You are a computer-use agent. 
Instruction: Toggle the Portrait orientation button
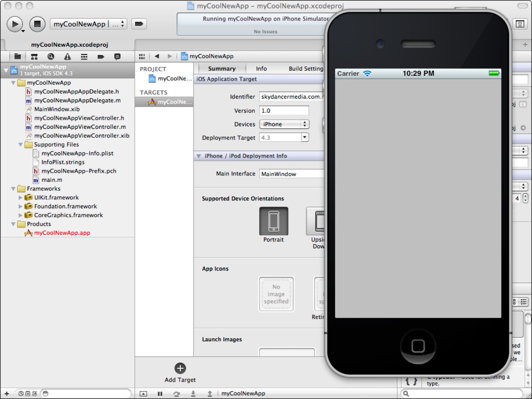click(x=274, y=221)
